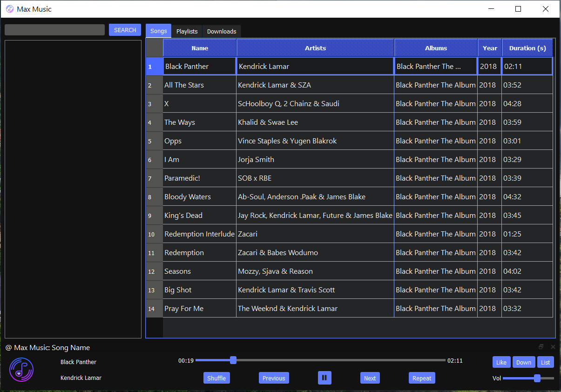This screenshot has width=561, height=392.
Task: Select row header number 14
Action: (x=154, y=308)
